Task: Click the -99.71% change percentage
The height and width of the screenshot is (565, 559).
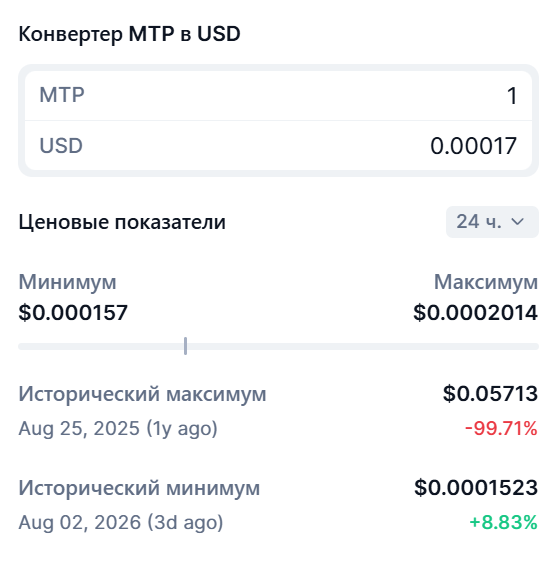Action: [501, 428]
